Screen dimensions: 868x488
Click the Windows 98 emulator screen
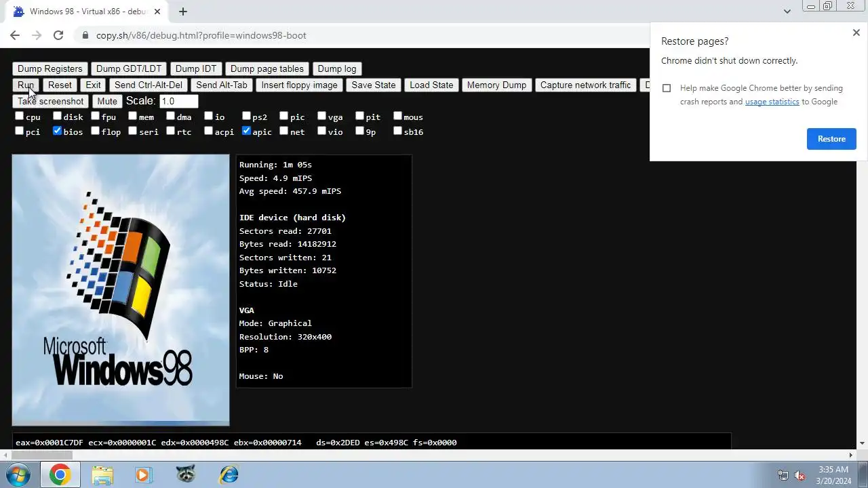click(121, 290)
